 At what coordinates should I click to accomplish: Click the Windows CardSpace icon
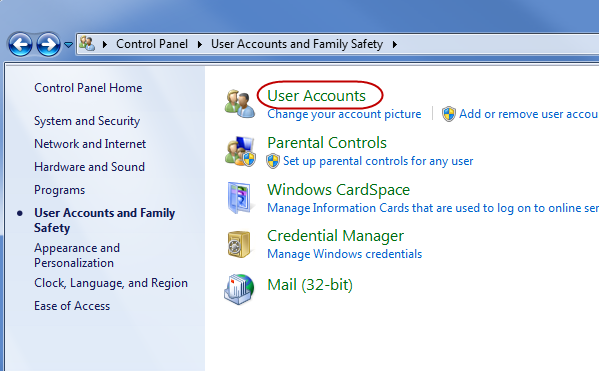(240, 198)
